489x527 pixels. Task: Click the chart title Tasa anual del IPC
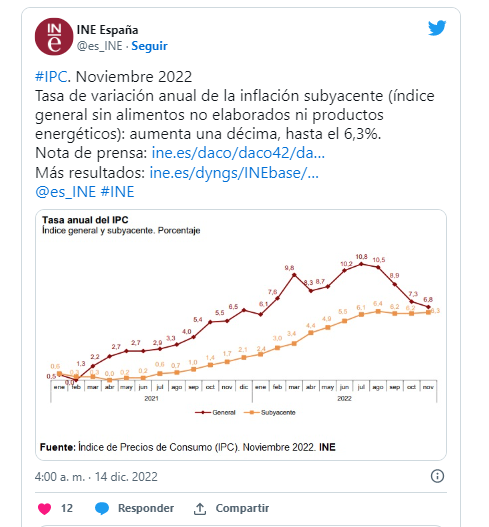85,220
